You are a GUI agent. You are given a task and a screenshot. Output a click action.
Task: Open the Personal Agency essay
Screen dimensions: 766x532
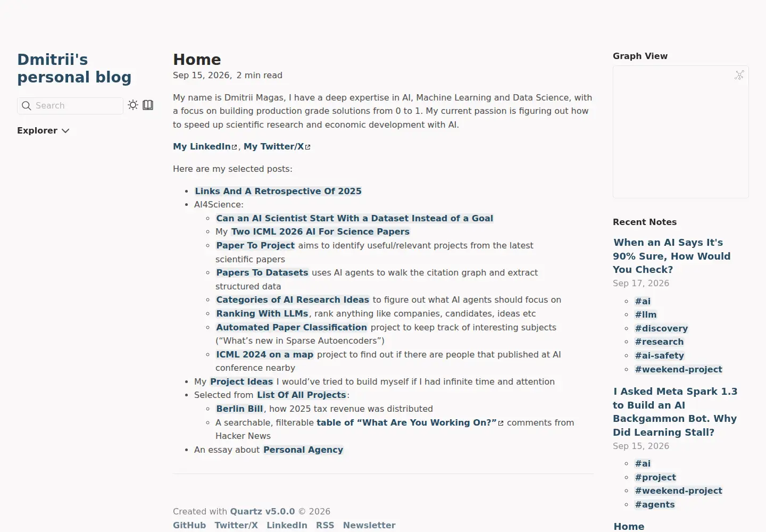[x=303, y=450]
